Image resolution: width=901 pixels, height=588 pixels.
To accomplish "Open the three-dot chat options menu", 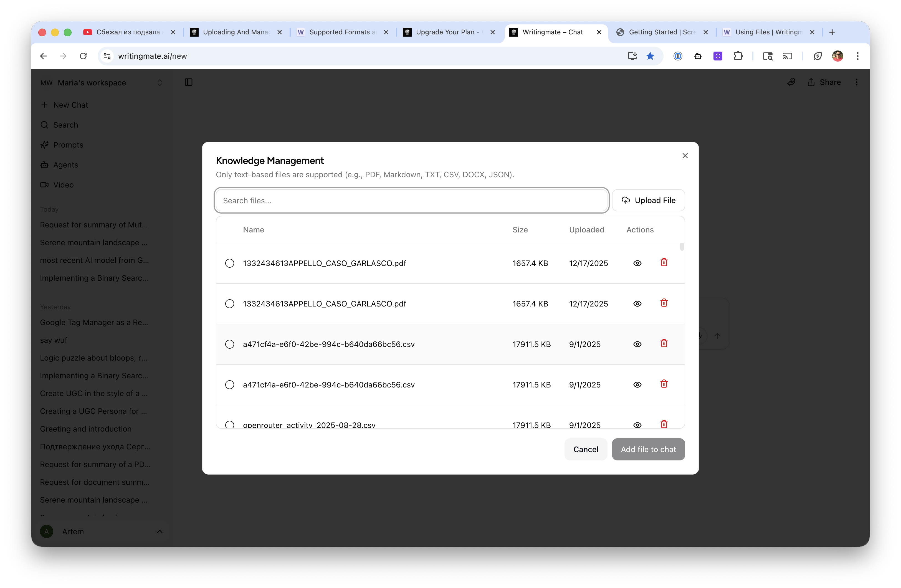I will click(856, 82).
